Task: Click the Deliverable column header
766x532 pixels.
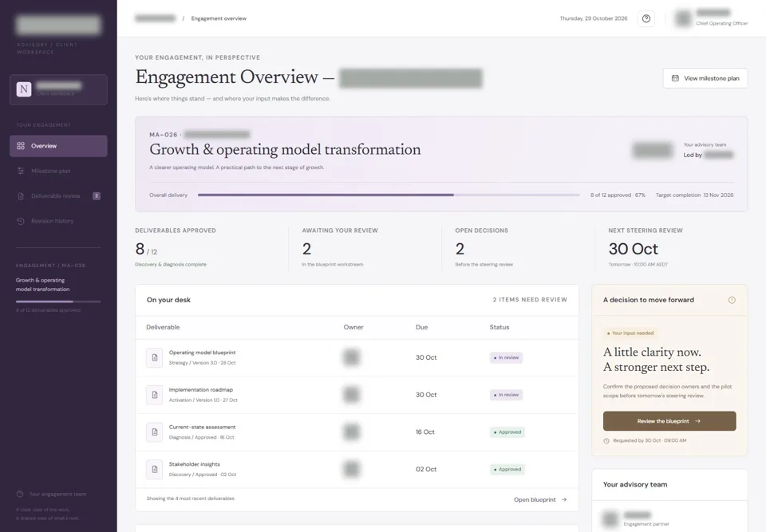Action: pos(163,327)
